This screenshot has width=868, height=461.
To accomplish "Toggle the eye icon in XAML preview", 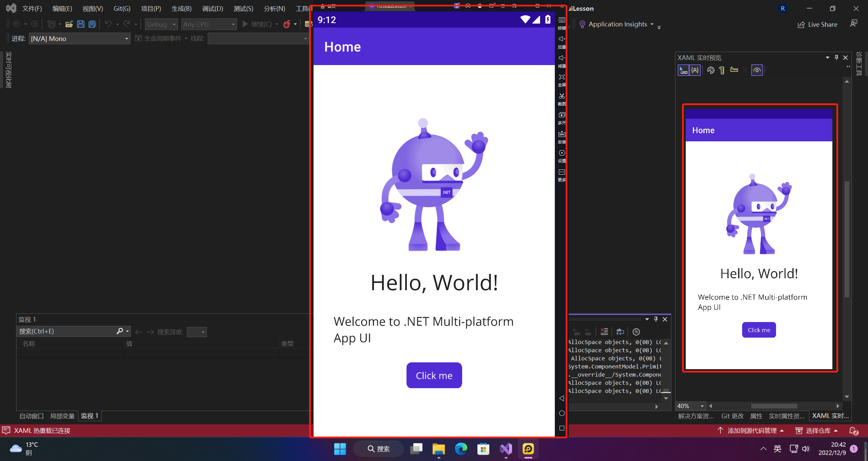I will [x=757, y=70].
